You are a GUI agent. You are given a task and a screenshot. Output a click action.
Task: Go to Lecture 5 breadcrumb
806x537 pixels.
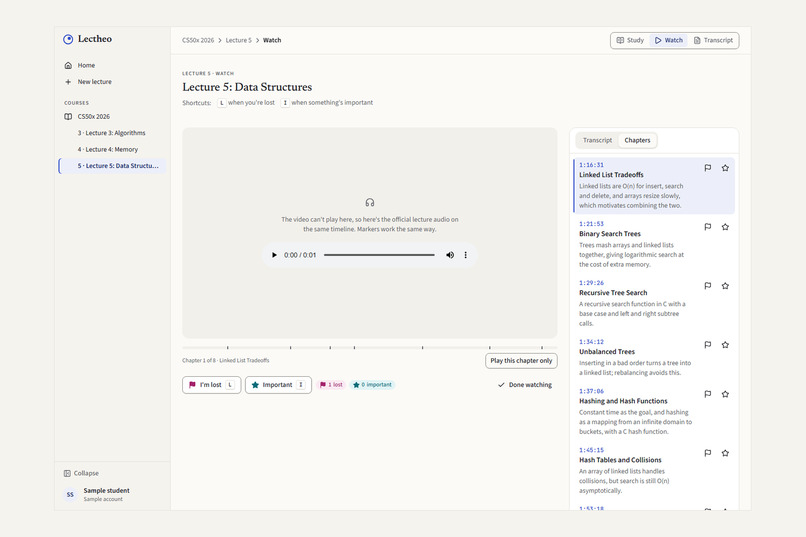(239, 40)
